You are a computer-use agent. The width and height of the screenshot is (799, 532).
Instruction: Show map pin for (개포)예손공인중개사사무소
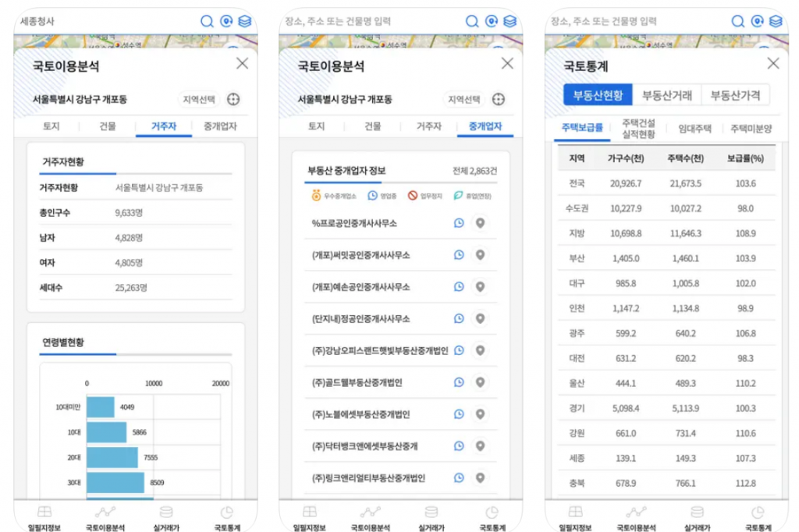[480, 286]
